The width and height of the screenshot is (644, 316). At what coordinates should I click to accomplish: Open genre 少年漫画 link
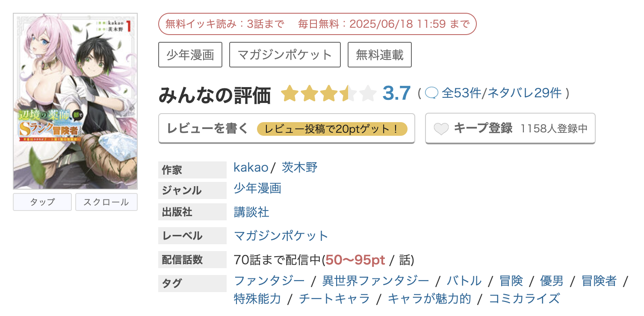(x=257, y=188)
